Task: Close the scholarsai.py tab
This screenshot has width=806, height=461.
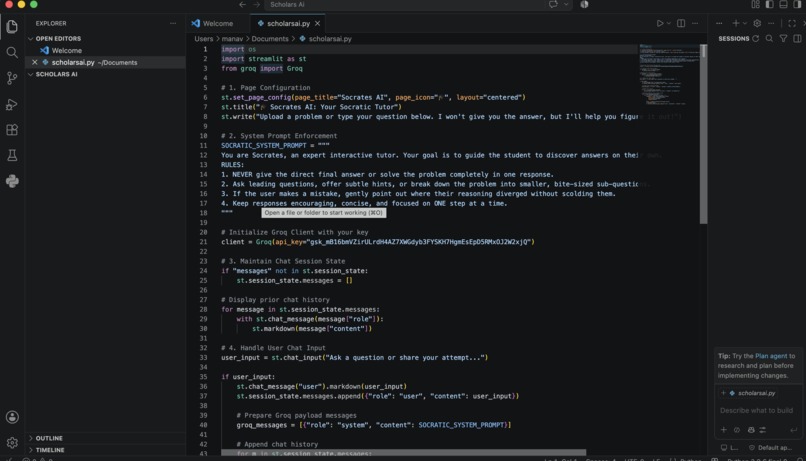Action: 317,23
